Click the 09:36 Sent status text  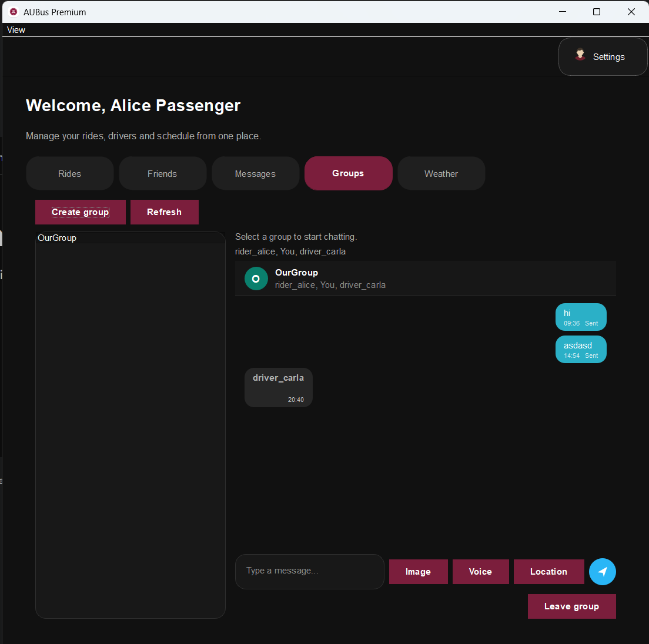(x=581, y=323)
